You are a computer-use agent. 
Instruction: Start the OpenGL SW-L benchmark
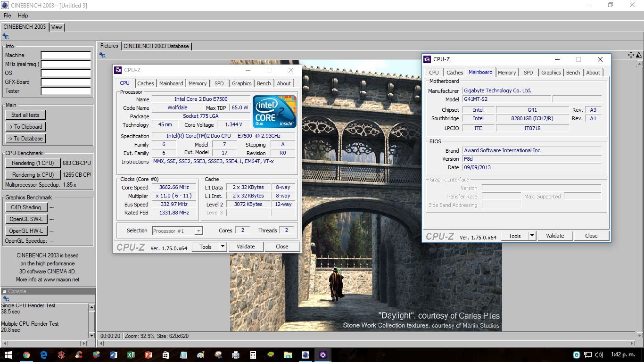tap(26, 219)
